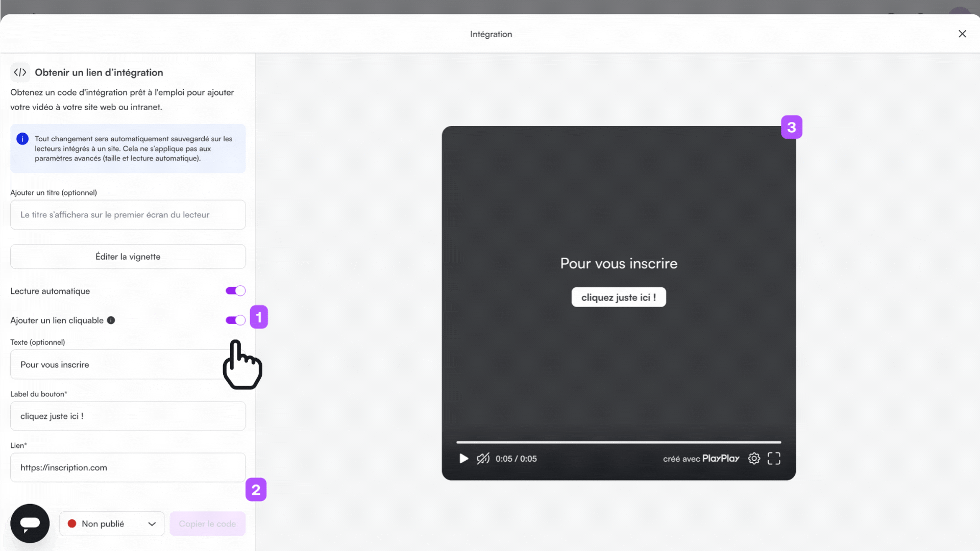Focus the Texte (optionnel) field
Viewport: 980px width, 551px height.
click(128, 364)
